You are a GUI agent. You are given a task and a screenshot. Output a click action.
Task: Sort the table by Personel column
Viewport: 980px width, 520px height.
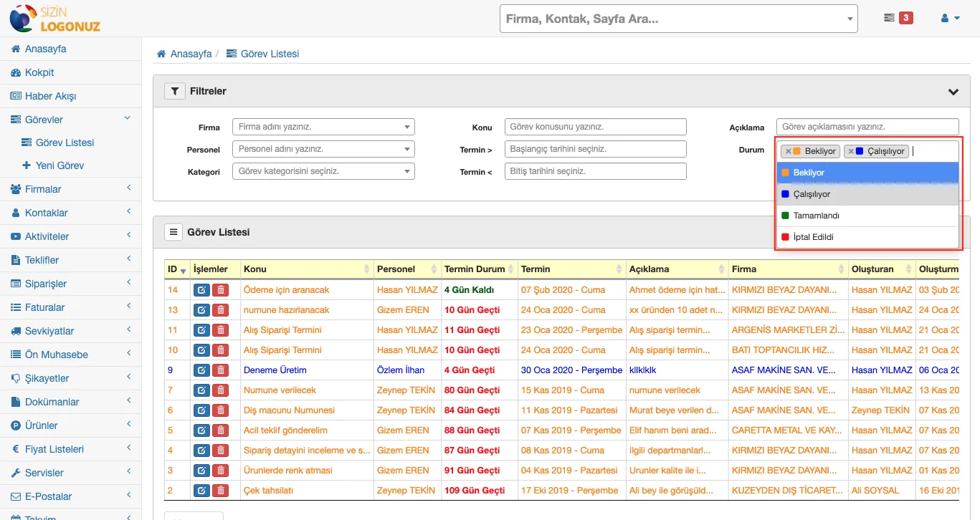click(x=407, y=269)
